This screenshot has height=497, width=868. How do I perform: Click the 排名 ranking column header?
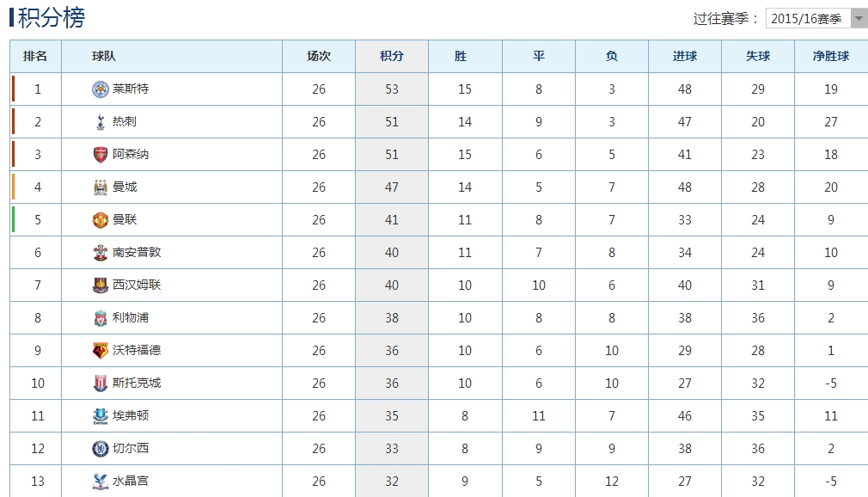tap(35, 57)
